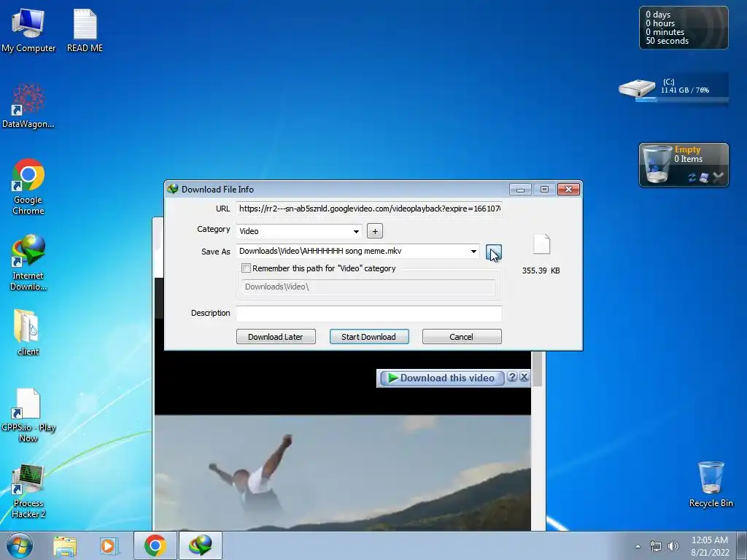Image resolution: width=747 pixels, height=560 pixels.
Task: Click the network tray icon
Action: pos(656,546)
